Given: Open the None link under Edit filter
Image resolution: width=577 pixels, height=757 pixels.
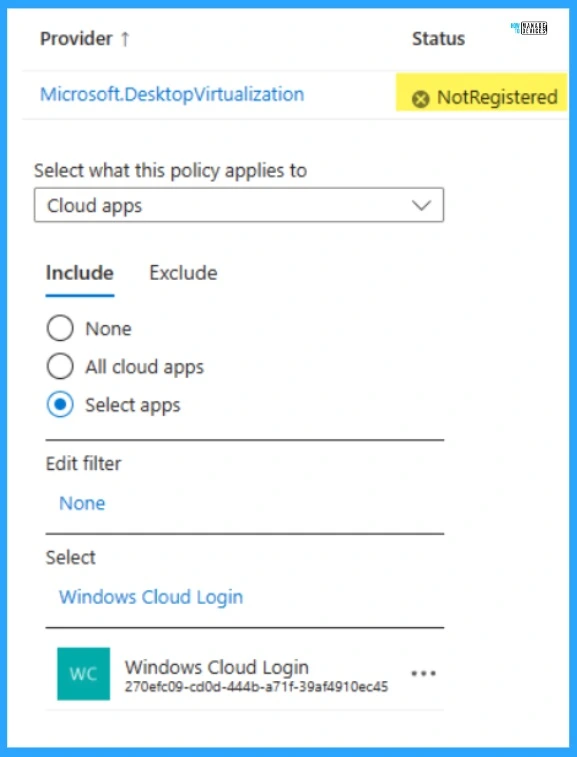Looking at the screenshot, I should click(x=82, y=503).
